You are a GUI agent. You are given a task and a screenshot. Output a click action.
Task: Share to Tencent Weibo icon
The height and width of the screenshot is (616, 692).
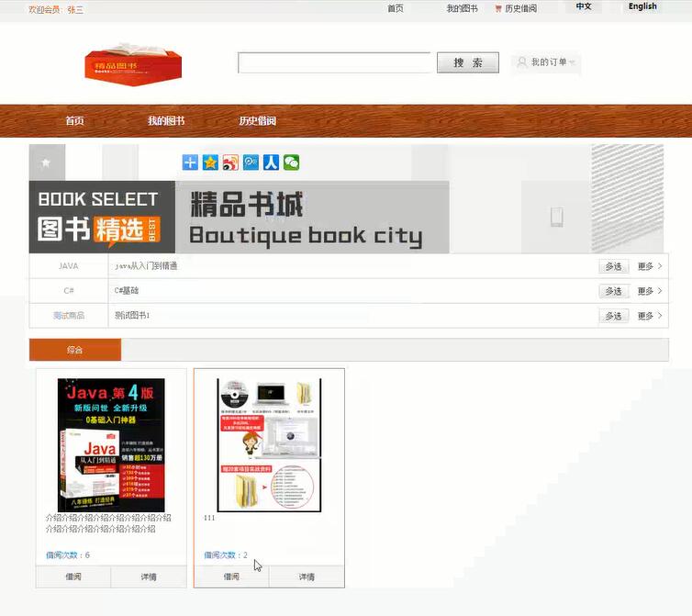click(251, 162)
